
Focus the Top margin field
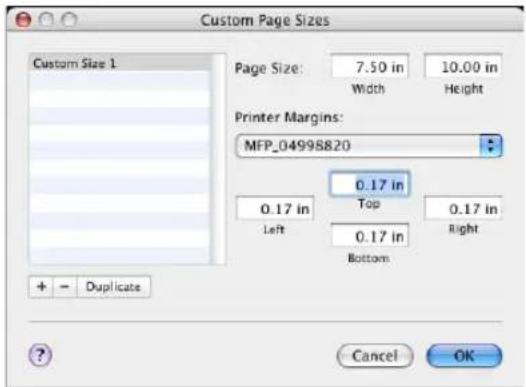tap(369, 184)
